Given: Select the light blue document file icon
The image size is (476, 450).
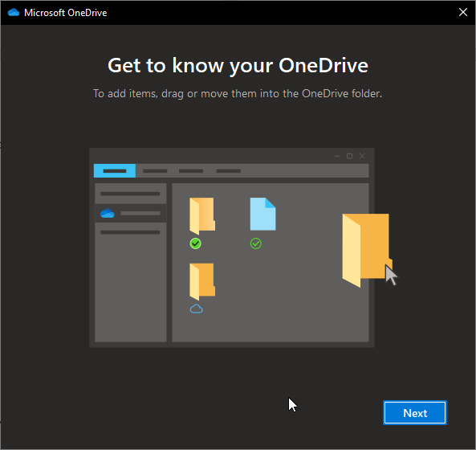Looking at the screenshot, I should pos(262,214).
